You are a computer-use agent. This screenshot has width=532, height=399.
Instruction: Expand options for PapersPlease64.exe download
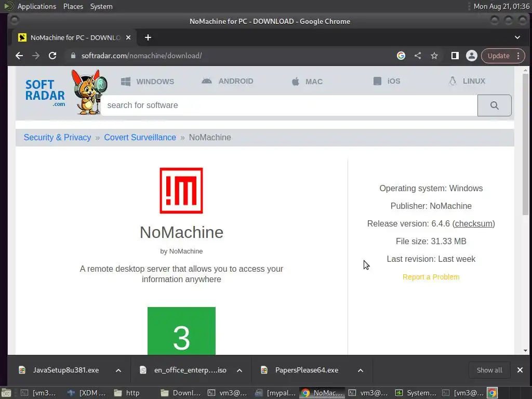click(361, 370)
